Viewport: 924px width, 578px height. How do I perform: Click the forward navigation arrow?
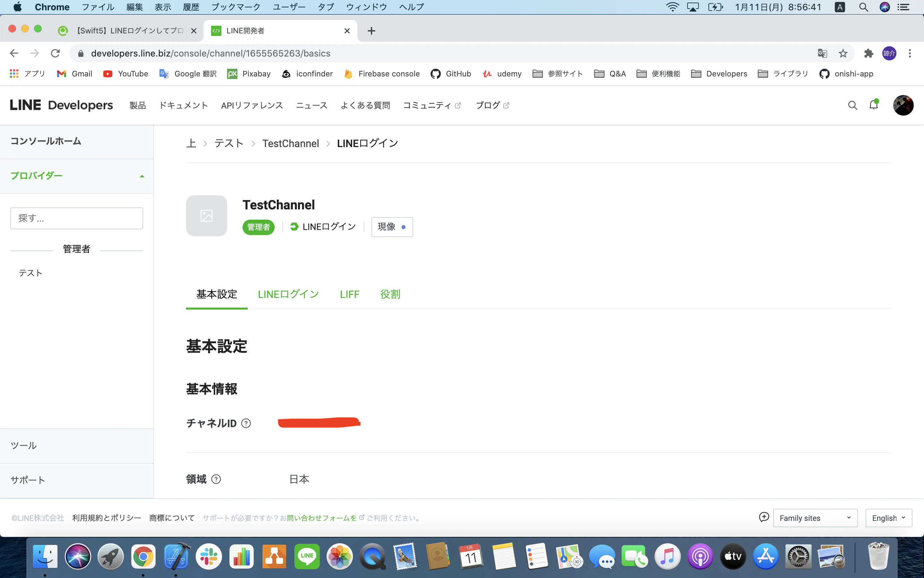[35, 53]
